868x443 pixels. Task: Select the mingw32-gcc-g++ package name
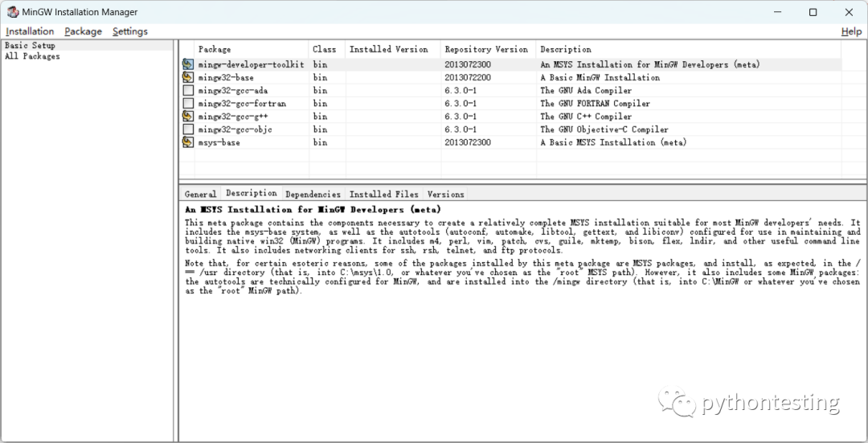pos(232,117)
